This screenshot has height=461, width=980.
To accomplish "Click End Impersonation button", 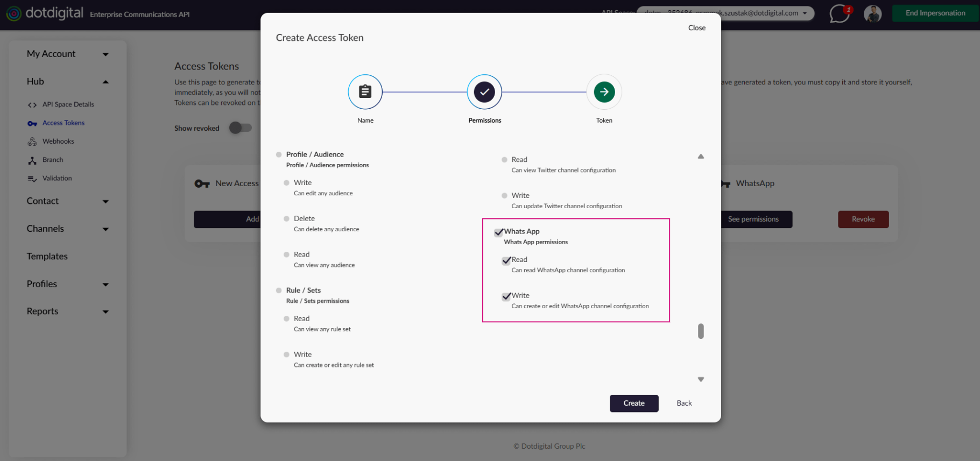I will [935, 13].
